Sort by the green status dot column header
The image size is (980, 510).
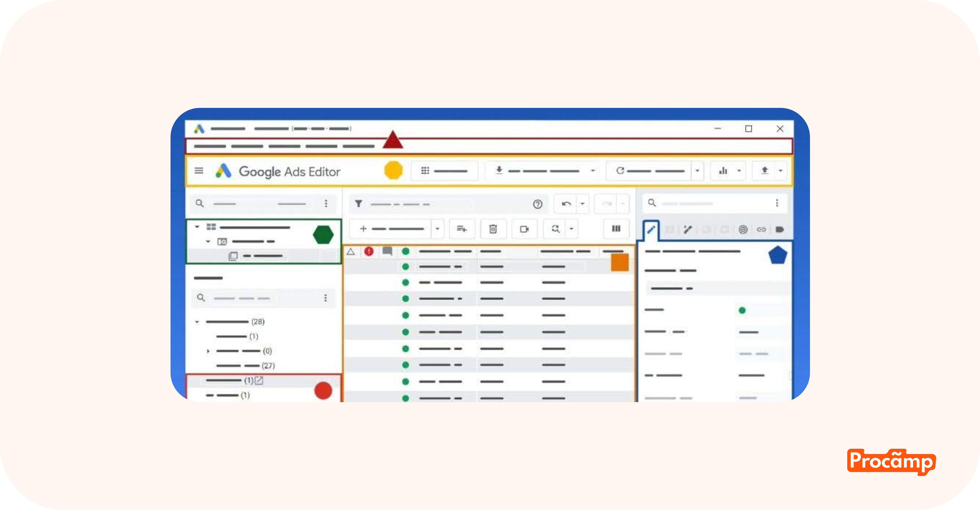pos(406,252)
